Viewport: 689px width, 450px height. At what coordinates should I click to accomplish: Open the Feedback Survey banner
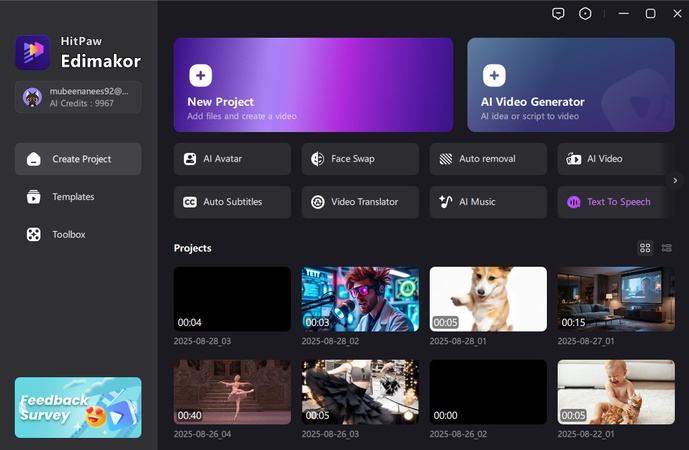click(x=78, y=407)
